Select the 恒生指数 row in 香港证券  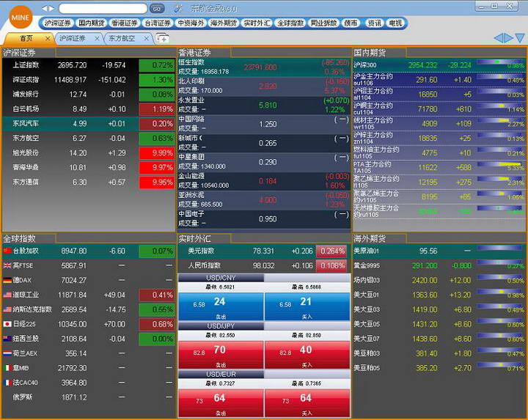click(x=264, y=67)
